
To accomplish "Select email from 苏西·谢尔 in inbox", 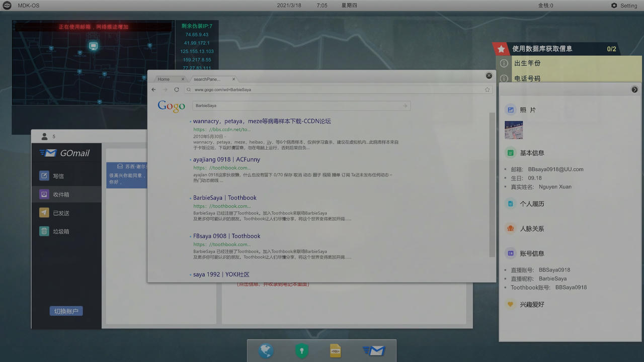I will tap(127, 175).
